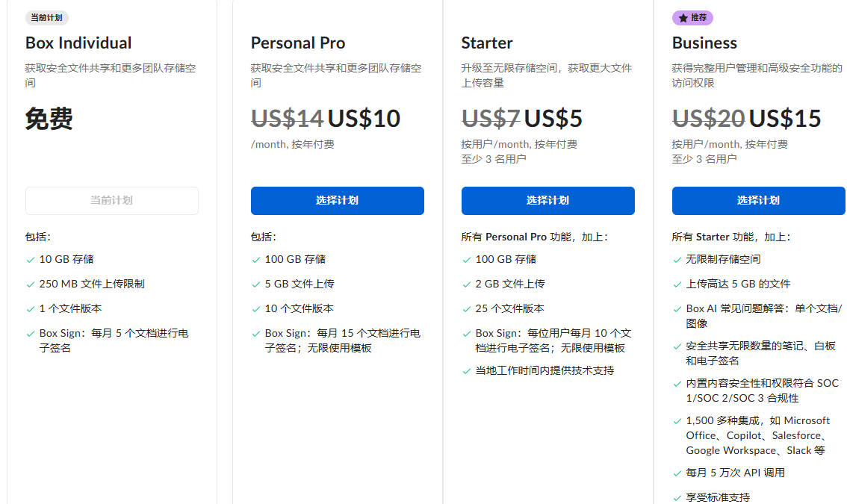Click the Box Individual plan title
847x504 pixels.
78,43
